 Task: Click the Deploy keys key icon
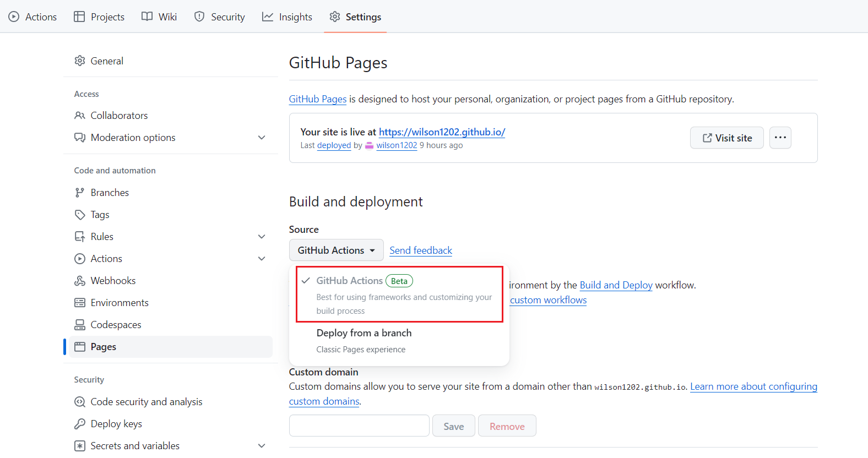pyautogui.click(x=80, y=424)
